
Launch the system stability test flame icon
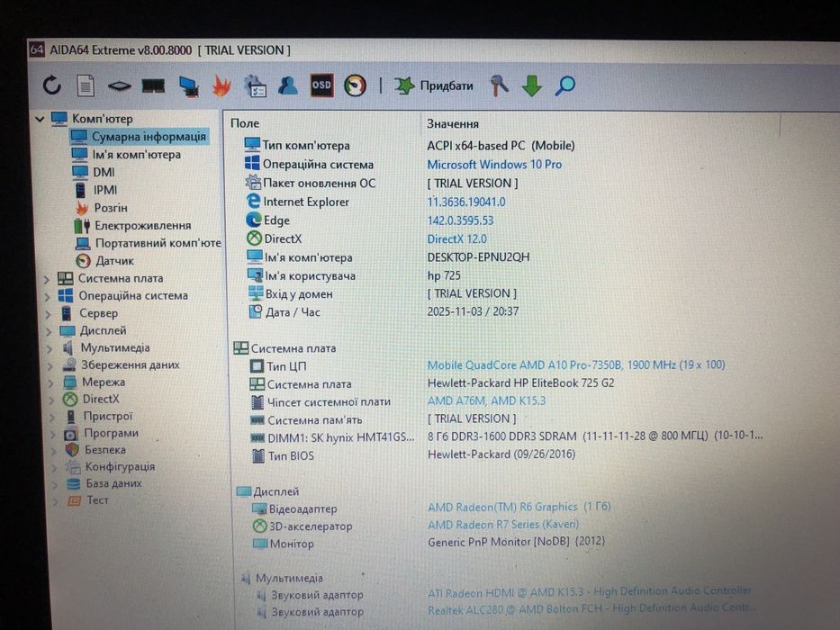[x=221, y=85]
